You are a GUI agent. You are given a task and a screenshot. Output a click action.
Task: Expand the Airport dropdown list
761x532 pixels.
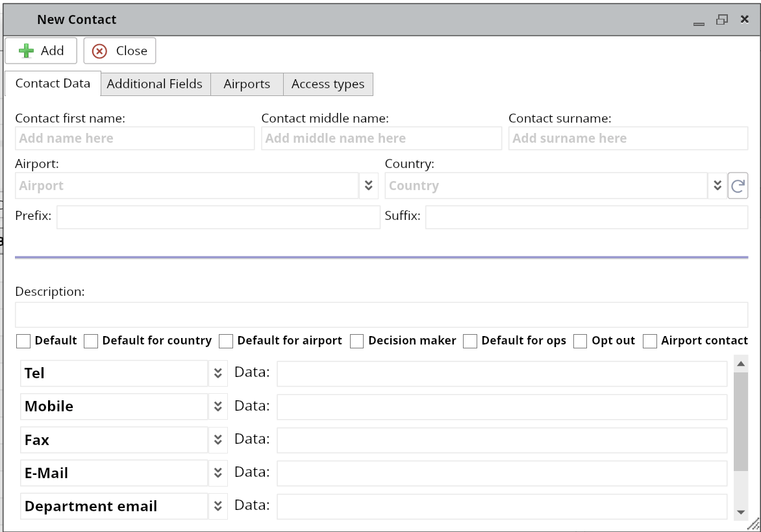(x=368, y=186)
